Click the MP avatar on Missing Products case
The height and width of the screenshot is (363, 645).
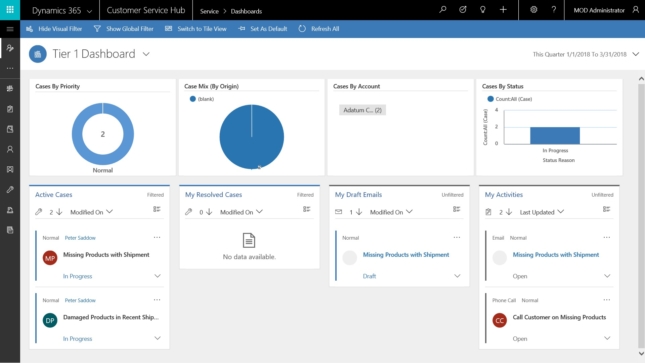50,258
